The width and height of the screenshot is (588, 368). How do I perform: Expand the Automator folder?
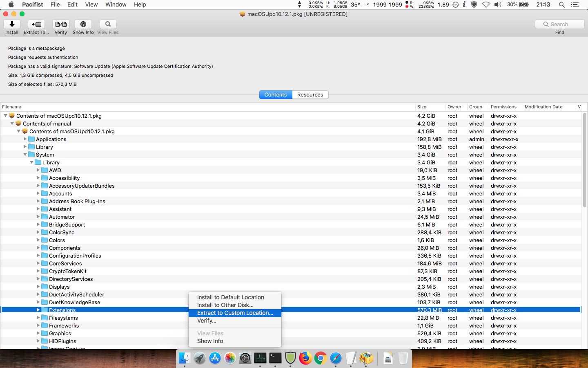tap(38, 217)
